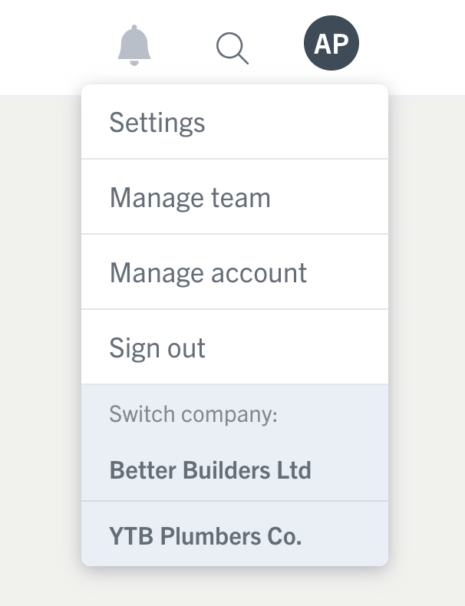
Task: Sign out of the account
Action: pyautogui.click(x=235, y=347)
